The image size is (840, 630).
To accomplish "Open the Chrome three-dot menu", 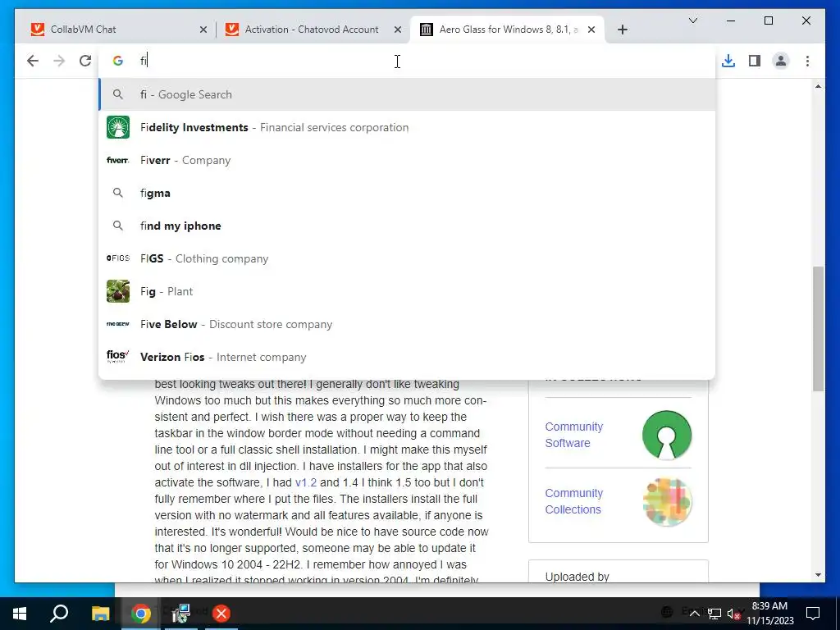I will pos(807,61).
